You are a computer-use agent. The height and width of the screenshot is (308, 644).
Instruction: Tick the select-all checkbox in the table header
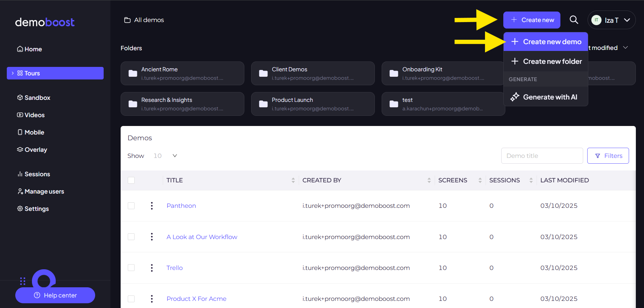click(x=131, y=180)
